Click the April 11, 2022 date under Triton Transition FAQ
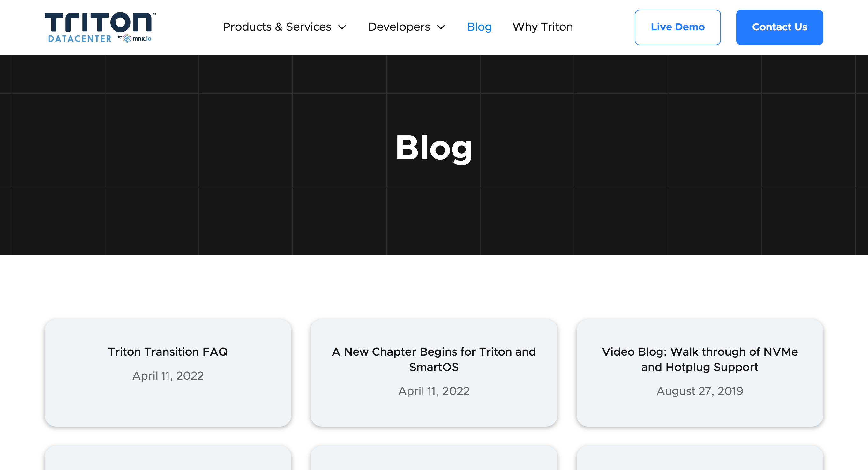The width and height of the screenshot is (868, 470). (x=168, y=375)
